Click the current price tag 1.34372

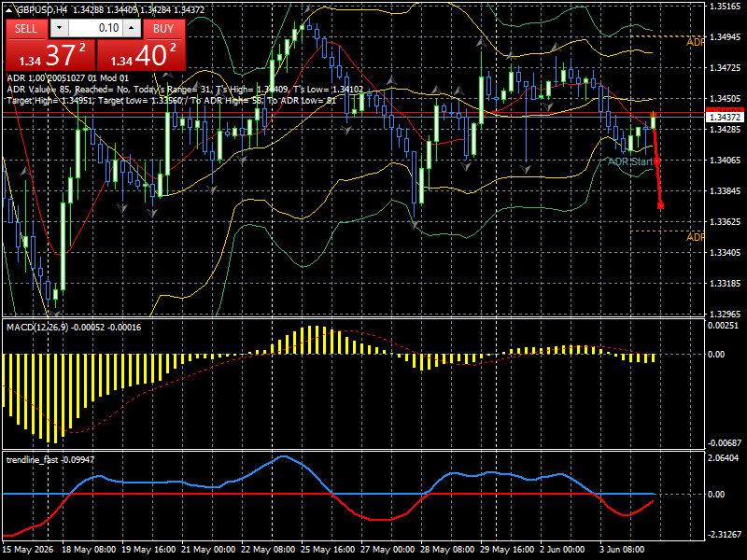pos(725,118)
